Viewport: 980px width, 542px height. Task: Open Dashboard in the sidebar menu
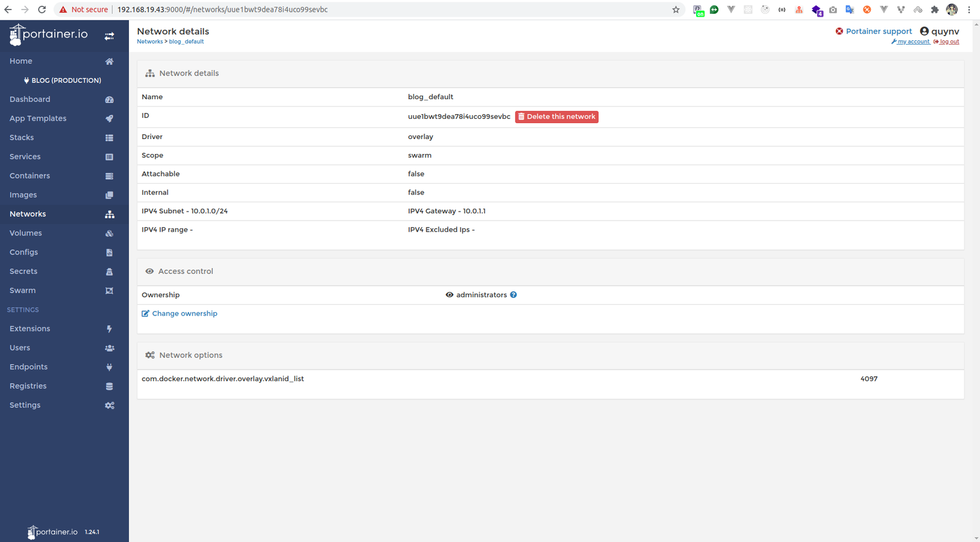point(30,99)
